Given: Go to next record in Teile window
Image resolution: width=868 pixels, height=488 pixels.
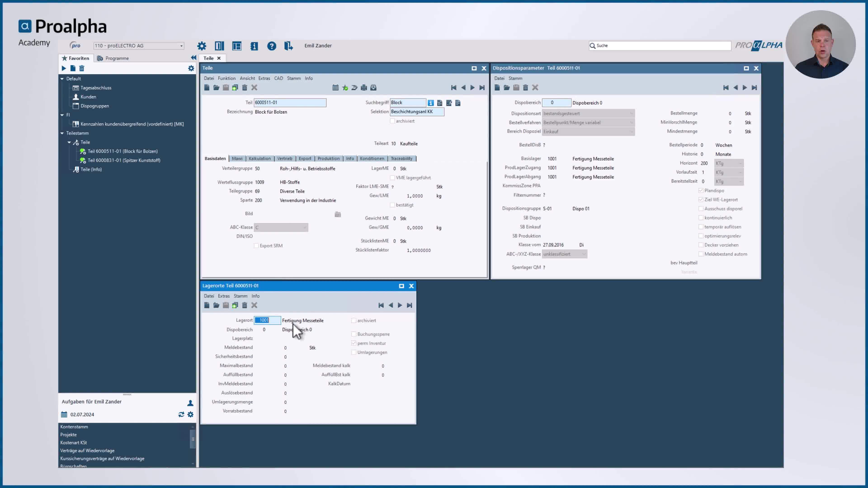Looking at the screenshot, I should click(x=472, y=88).
